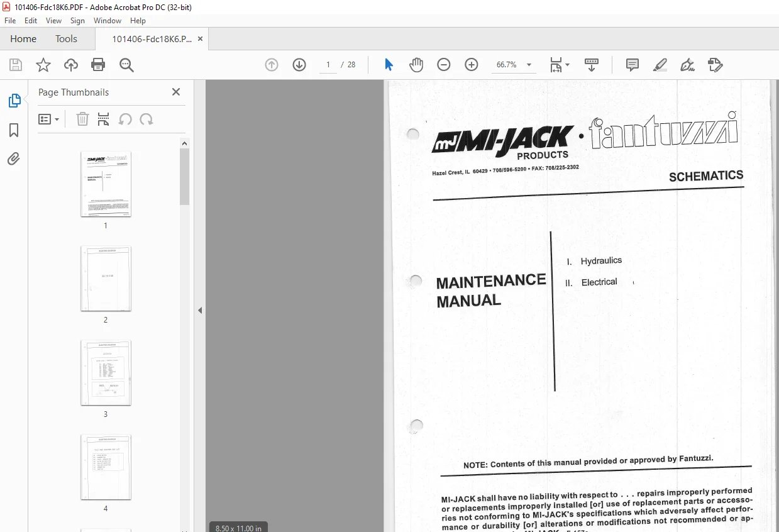Save the file with the floppy disk icon
779x532 pixels.
[16, 65]
